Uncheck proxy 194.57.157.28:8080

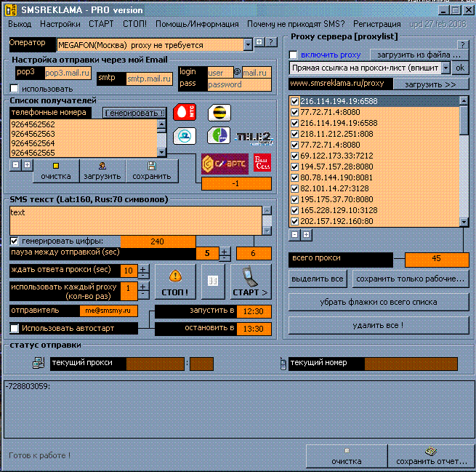294,167
